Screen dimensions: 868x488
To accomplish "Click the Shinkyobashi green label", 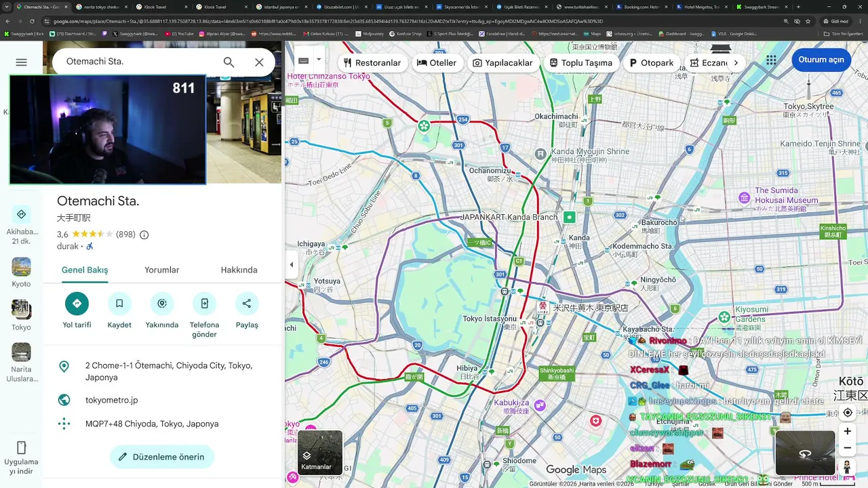I will coord(557,373).
